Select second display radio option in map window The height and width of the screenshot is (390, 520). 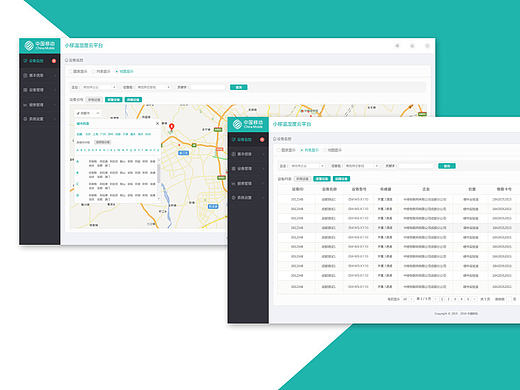click(94, 71)
